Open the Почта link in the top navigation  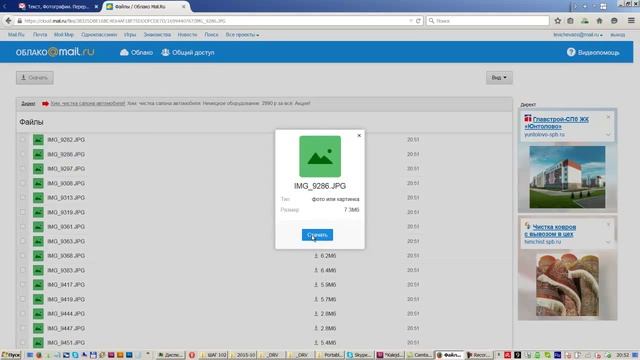(x=40, y=35)
